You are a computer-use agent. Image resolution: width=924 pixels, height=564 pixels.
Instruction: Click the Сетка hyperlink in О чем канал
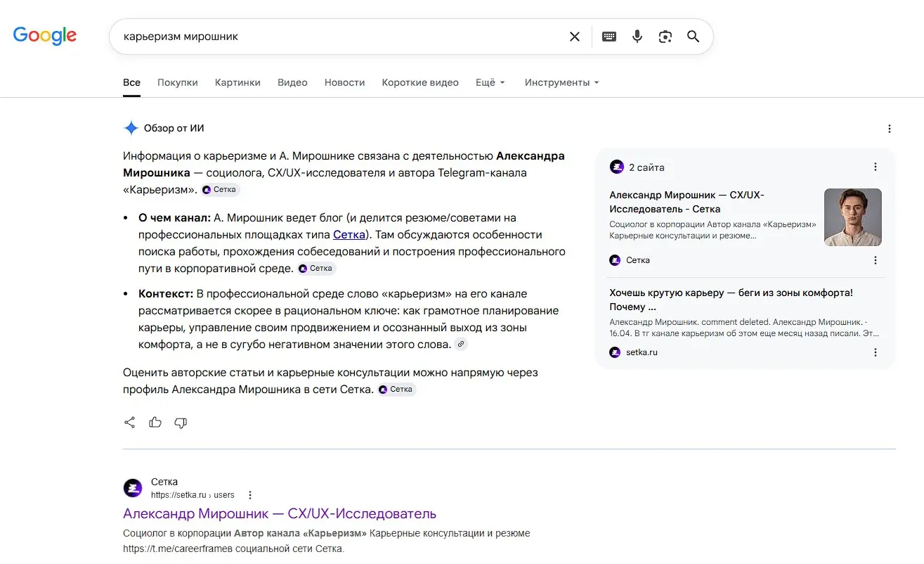(x=349, y=235)
